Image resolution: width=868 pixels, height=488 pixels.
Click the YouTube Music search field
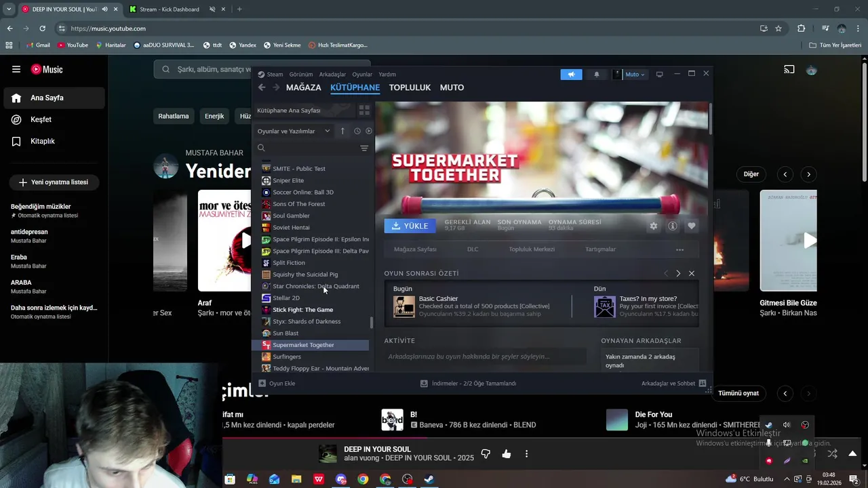coord(262,69)
